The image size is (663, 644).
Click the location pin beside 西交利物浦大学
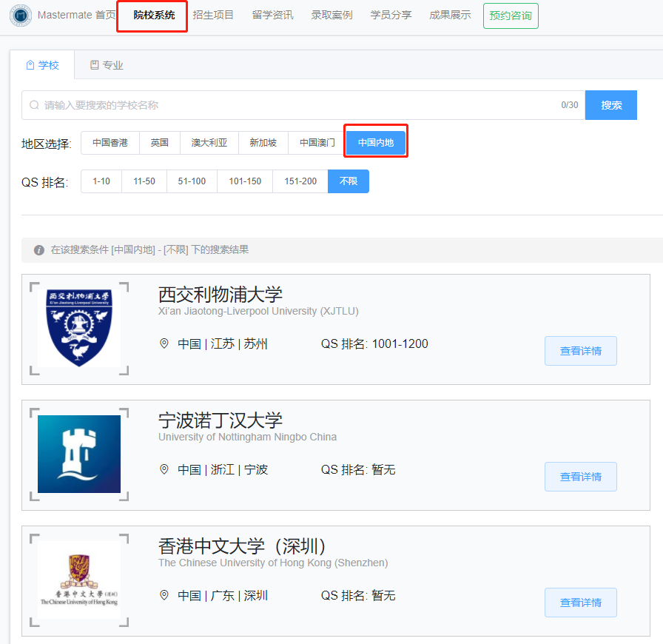pyautogui.click(x=164, y=343)
